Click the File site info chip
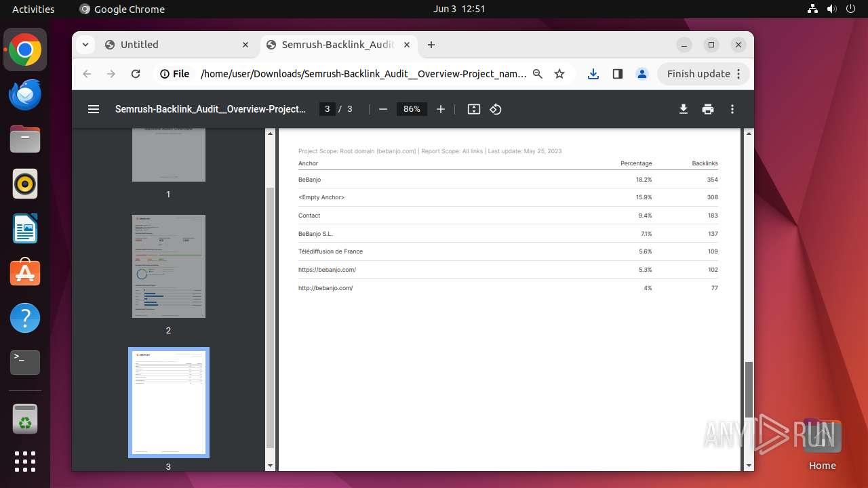 point(175,74)
